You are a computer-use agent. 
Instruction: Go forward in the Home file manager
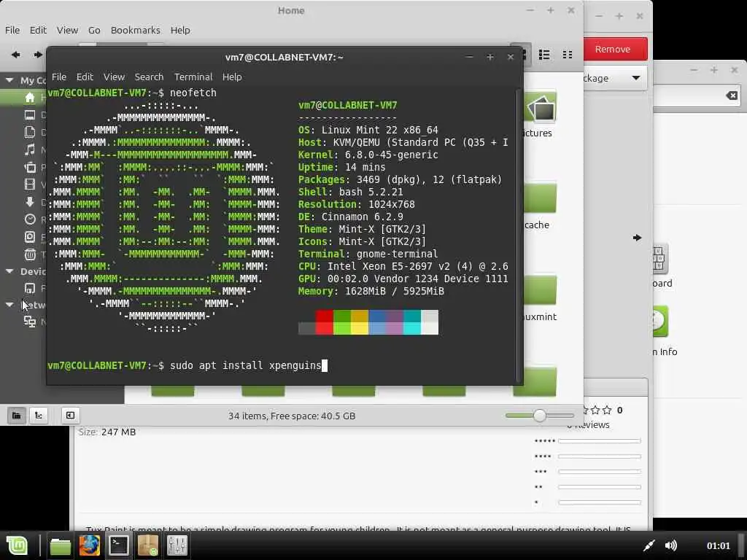click(38, 55)
